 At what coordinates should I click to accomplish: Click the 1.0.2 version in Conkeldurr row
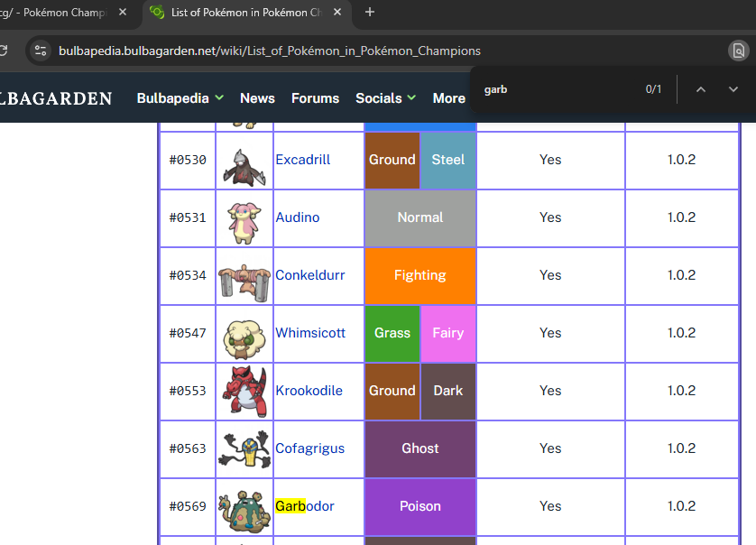pos(682,275)
